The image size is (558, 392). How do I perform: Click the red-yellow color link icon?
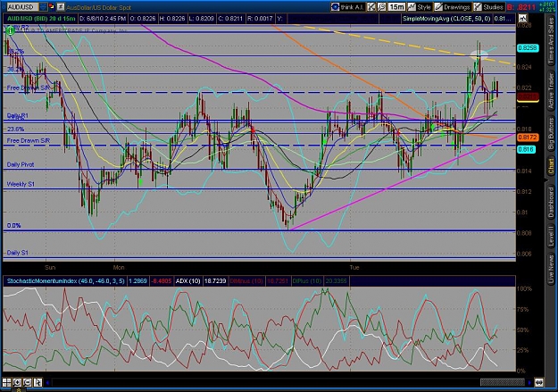tap(52, 6)
